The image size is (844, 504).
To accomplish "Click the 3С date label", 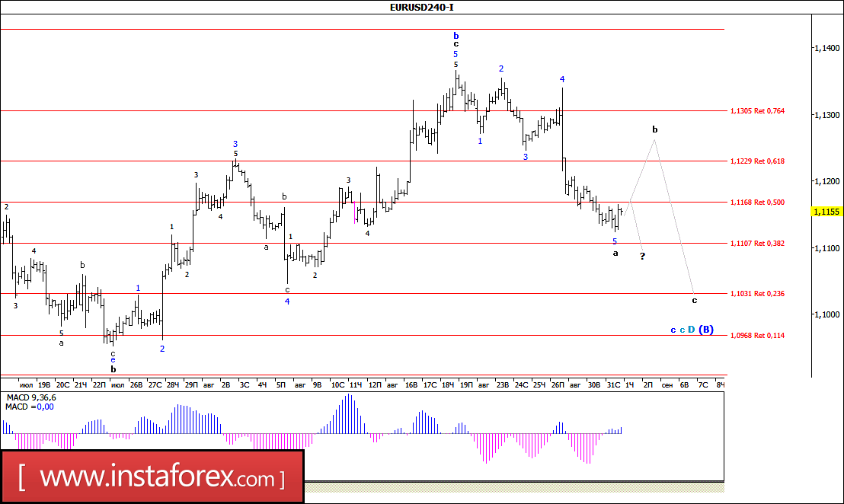I will click(x=245, y=385).
